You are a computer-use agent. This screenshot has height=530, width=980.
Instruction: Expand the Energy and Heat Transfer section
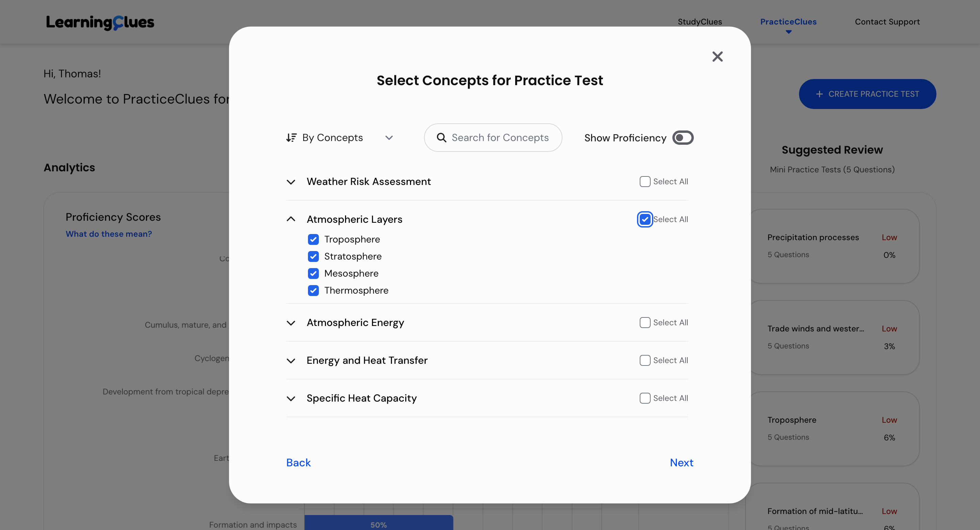coord(291,361)
